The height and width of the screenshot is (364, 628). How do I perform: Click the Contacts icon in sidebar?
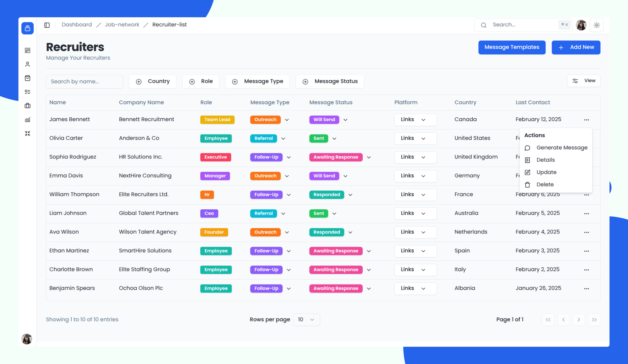(28, 64)
